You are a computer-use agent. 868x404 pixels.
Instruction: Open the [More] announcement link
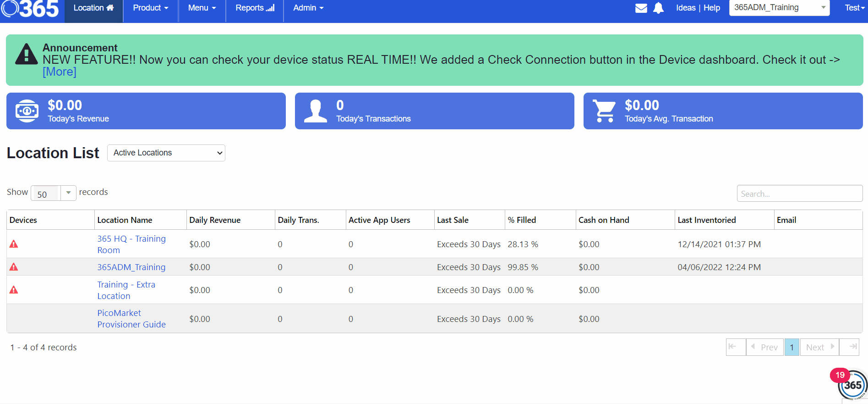tap(60, 72)
